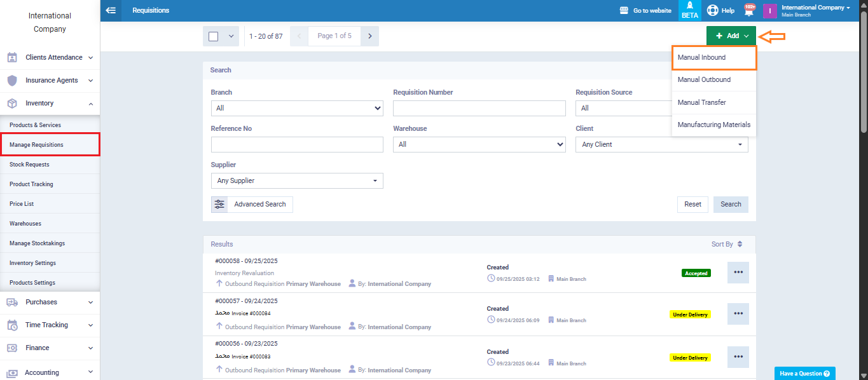This screenshot has height=380, width=868.
Task: Go to next page arrow
Action: pyautogui.click(x=369, y=36)
